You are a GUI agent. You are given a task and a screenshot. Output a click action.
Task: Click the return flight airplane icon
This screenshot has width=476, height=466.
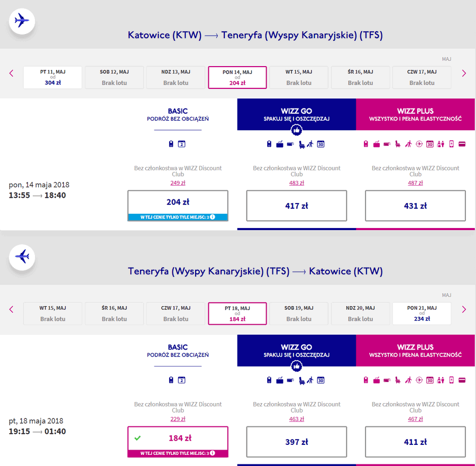coord(22,257)
